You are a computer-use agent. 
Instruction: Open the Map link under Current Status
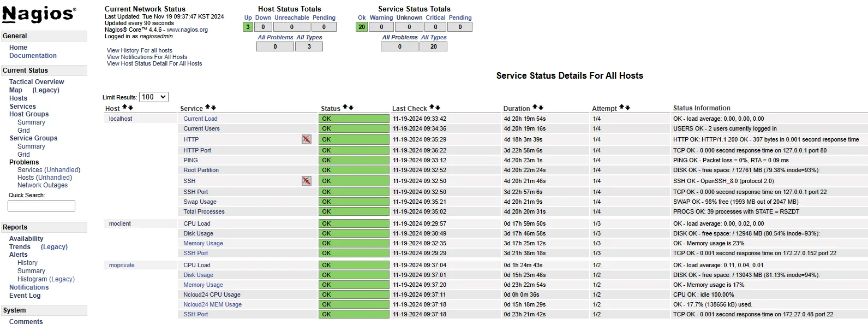click(x=16, y=90)
